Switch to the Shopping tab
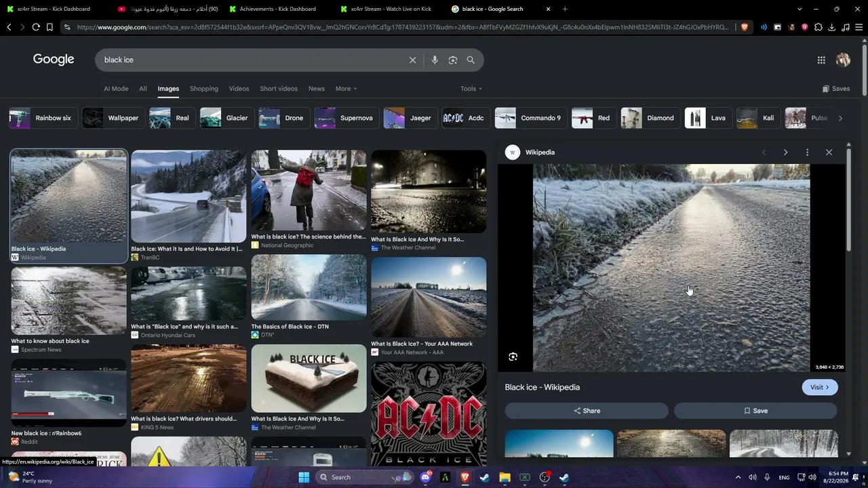The image size is (868, 488). pos(204,89)
